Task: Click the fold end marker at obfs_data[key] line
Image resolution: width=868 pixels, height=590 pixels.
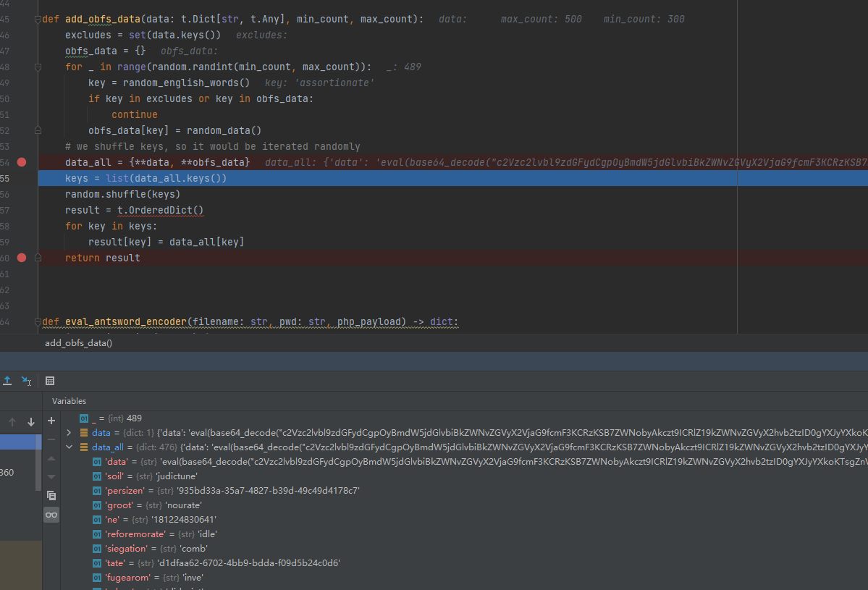Action: pos(38,130)
